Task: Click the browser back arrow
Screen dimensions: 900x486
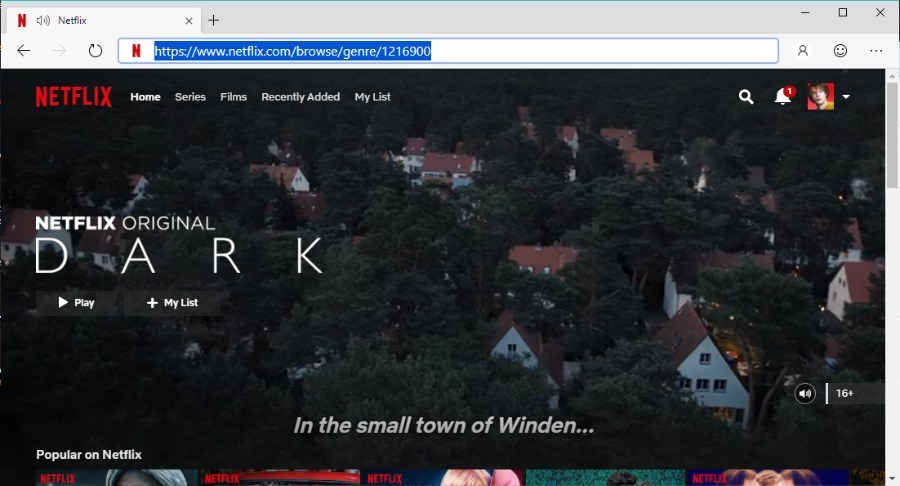Action: pyautogui.click(x=24, y=51)
